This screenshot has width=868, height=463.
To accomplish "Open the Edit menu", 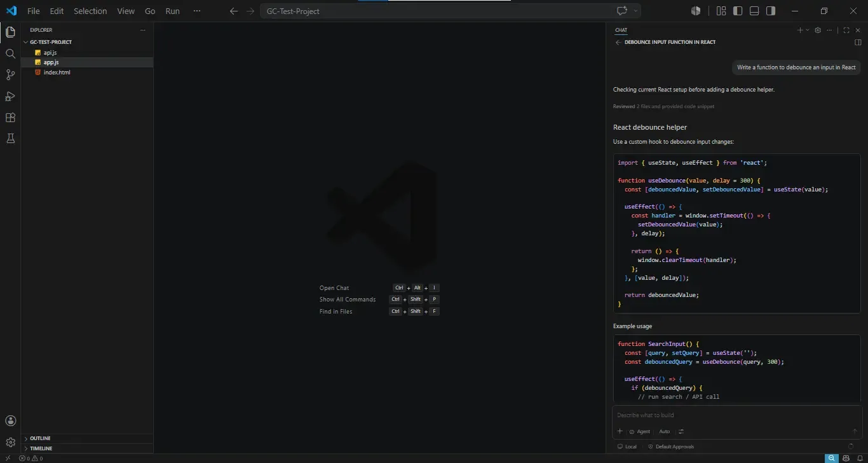I will [57, 11].
